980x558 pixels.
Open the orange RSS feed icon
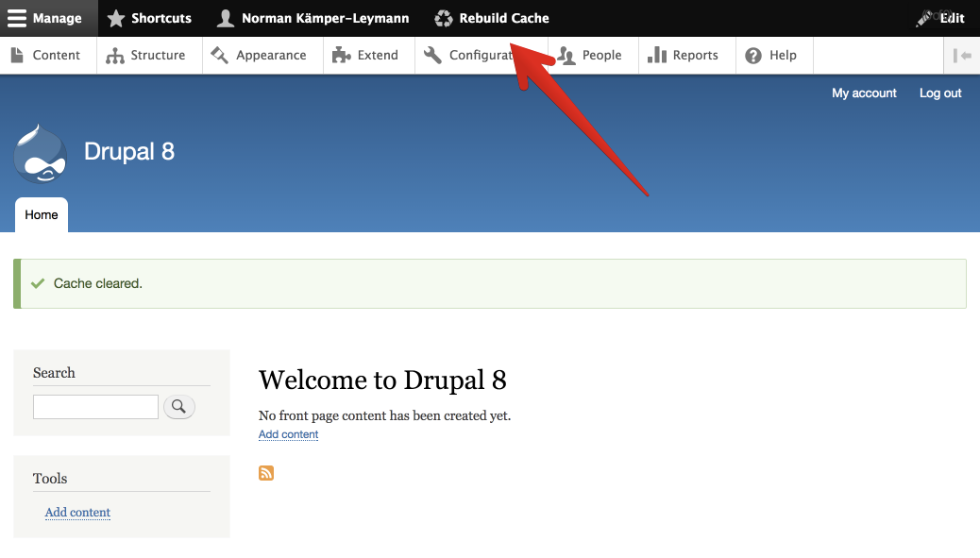pos(266,473)
